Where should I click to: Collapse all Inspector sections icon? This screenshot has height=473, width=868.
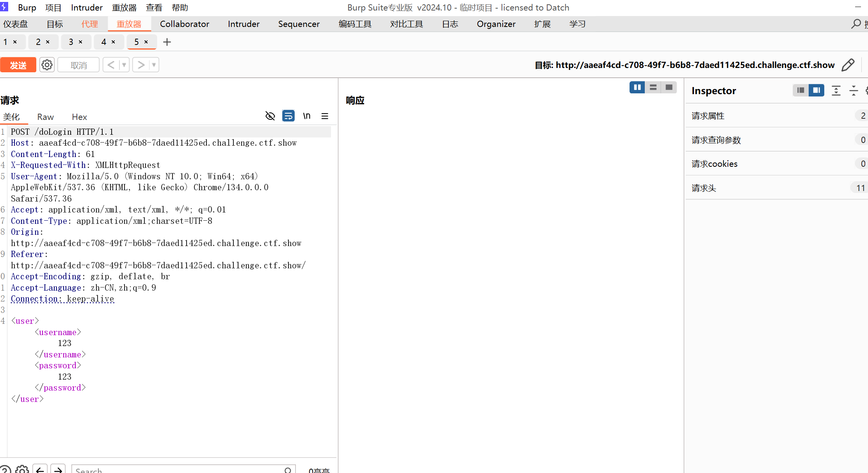pos(854,91)
